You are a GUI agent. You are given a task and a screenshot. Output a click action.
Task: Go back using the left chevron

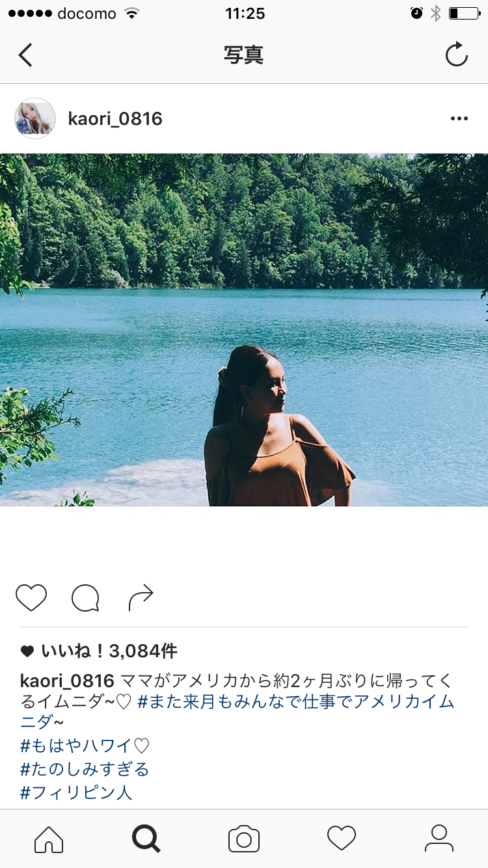(x=25, y=55)
